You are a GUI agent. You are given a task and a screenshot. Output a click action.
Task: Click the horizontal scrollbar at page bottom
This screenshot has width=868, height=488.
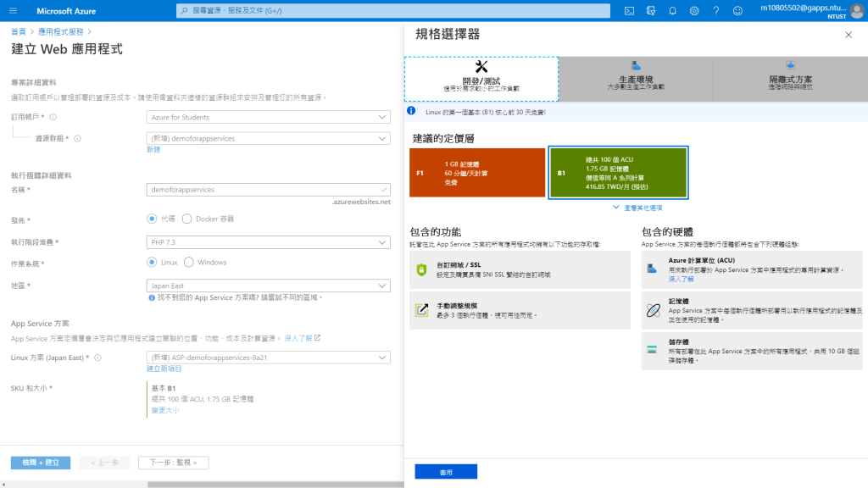pyautogui.click(x=275, y=485)
